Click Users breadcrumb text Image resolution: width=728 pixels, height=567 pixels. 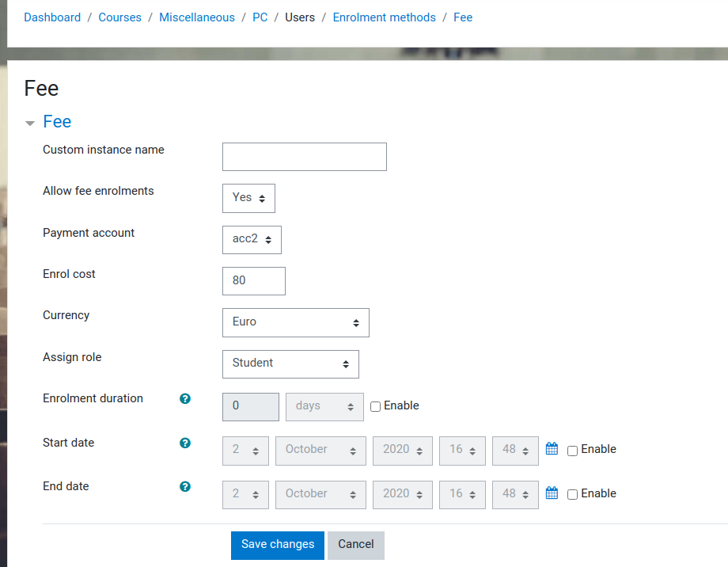pyautogui.click(x=300, y=17)
